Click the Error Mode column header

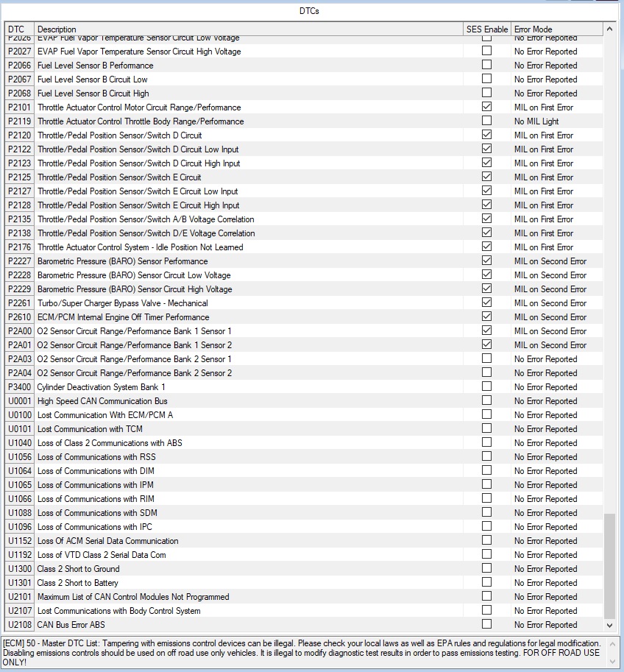[557, 29]
